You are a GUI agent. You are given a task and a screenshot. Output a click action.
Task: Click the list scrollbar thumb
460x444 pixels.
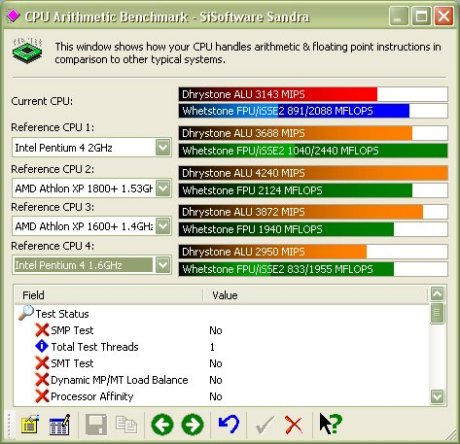pyautogui.click(x=437, y=313)
